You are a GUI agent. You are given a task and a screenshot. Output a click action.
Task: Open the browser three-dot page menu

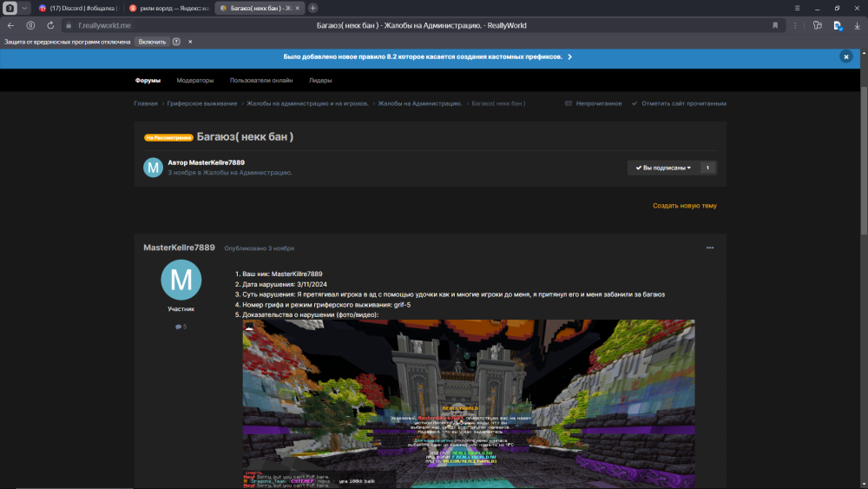795,25
